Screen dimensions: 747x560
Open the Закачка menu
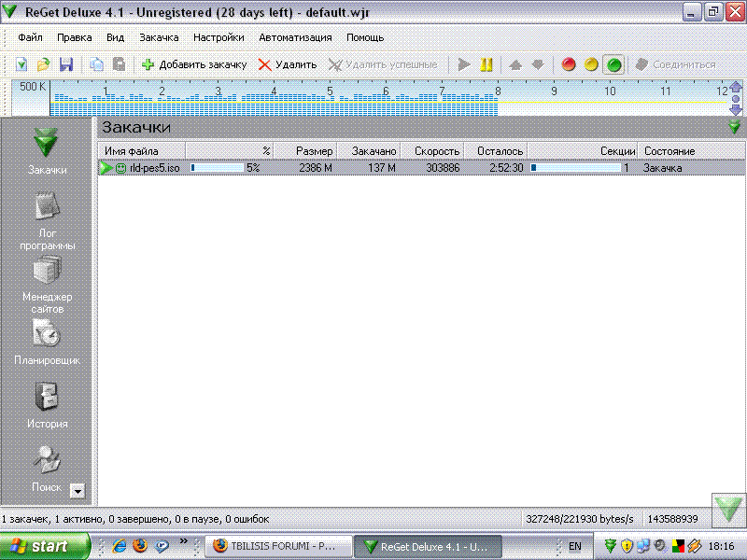coord(159,37)
